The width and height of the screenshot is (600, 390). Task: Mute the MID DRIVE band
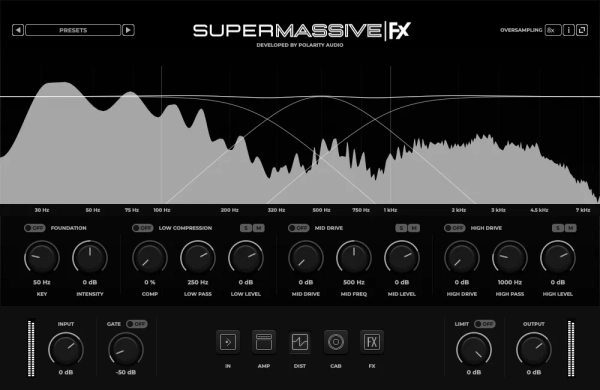click(x=414, y=228)
